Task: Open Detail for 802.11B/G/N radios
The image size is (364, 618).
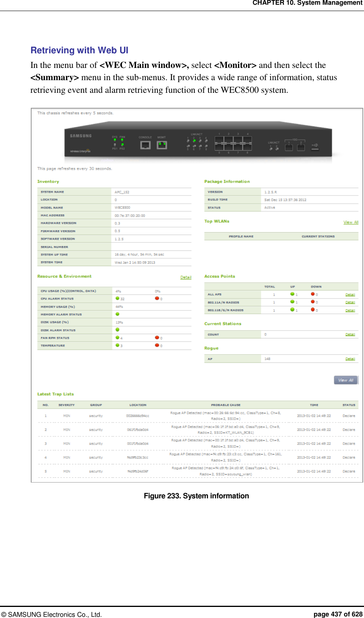Action: 350,310
